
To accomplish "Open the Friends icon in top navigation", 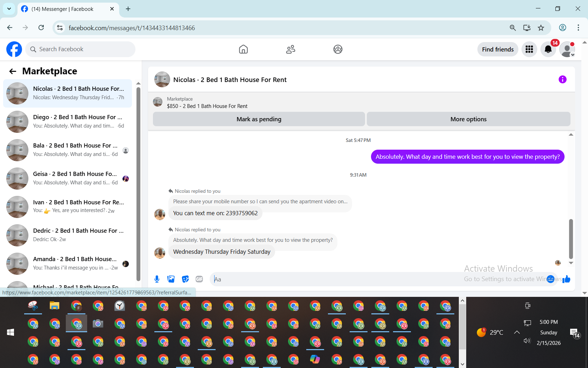I will tap(290, 49).
